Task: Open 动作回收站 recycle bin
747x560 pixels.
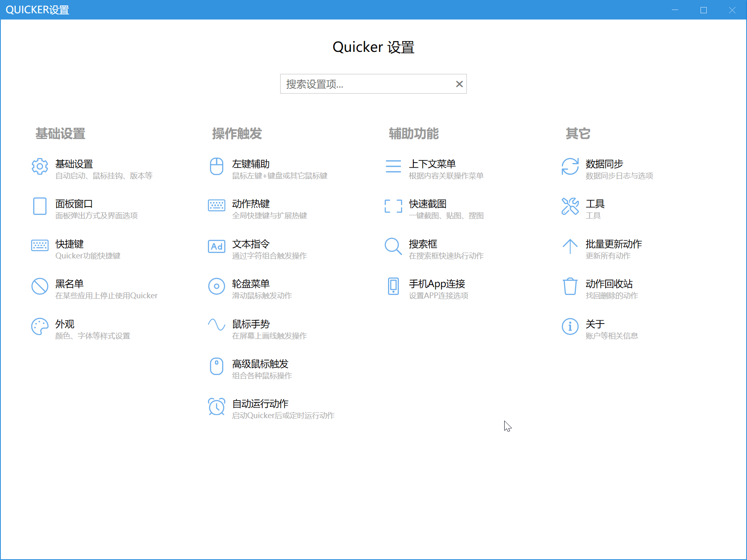Action: [x=600, y=289]
